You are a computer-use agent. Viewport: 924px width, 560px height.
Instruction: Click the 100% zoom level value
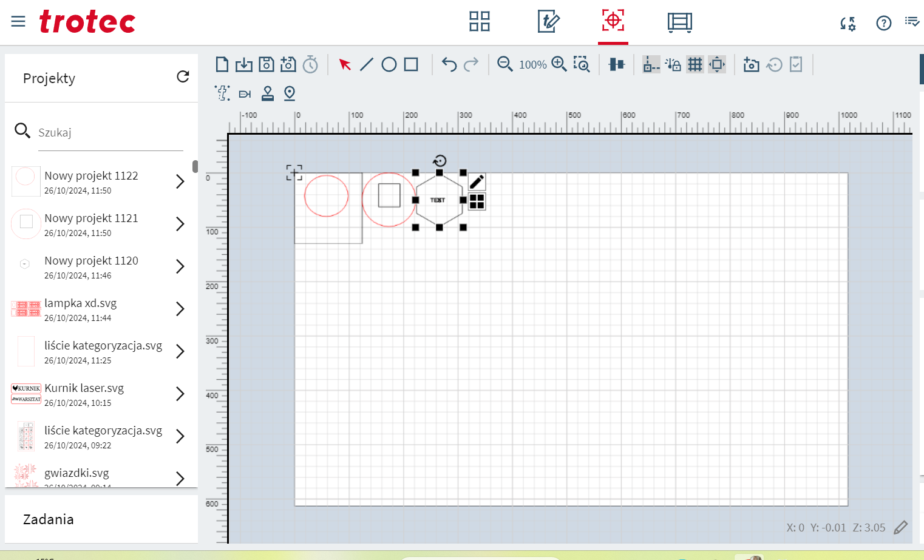[533, 65]
